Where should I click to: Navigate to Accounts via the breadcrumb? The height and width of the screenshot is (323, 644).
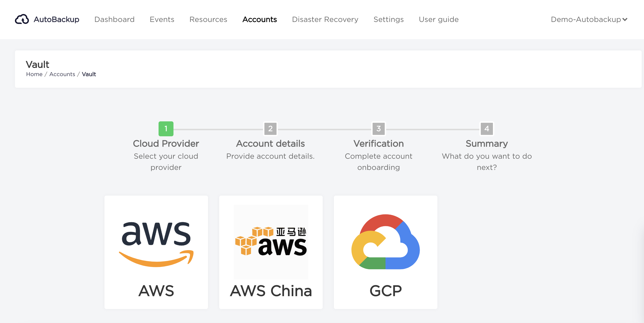(x=62, y=74)
